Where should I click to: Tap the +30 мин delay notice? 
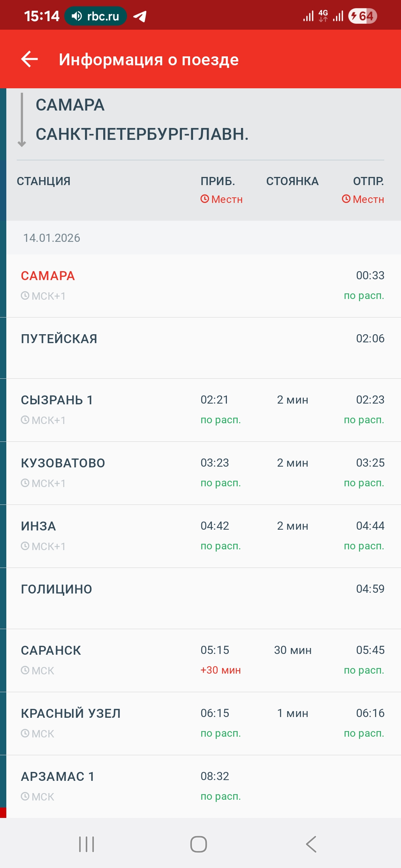click(x=221, y=670)
